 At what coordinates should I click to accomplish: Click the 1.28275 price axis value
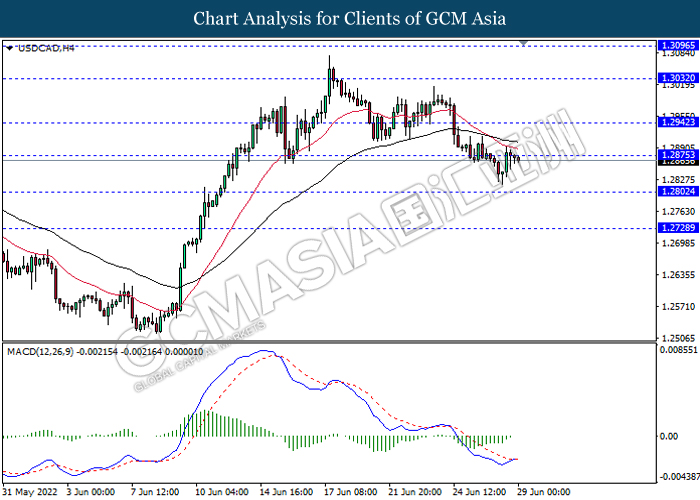[679, 179]
